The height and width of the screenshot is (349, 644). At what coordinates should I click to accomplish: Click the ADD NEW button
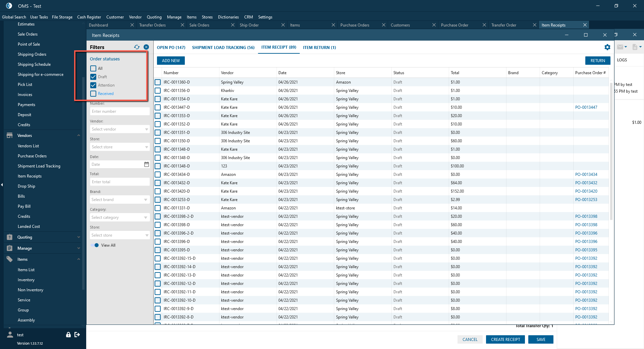[x=171, y=61]
